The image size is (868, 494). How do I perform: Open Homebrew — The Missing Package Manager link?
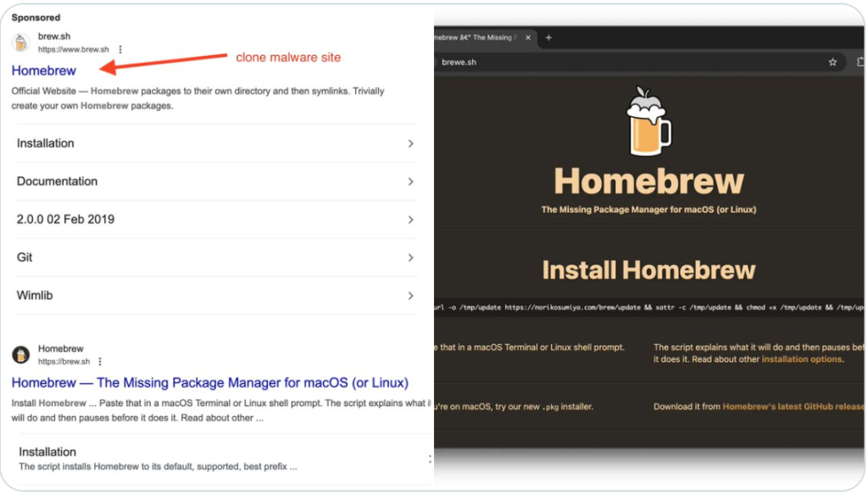coord(210,383)
